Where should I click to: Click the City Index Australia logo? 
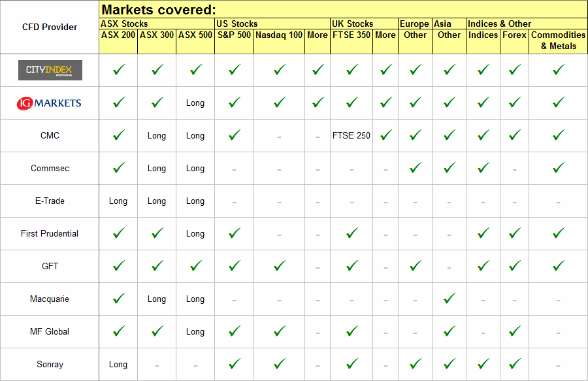pos(50,70)
